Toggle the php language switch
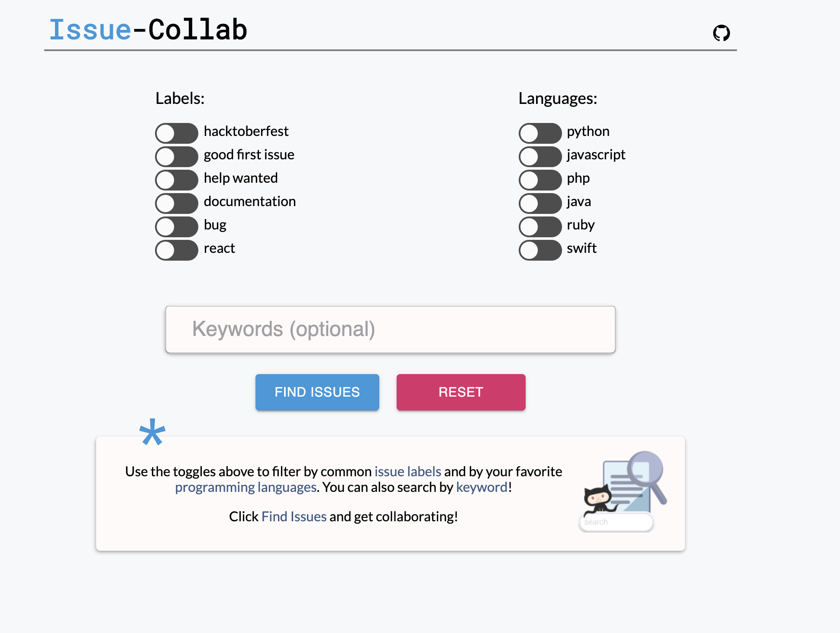Viewport: 840px width, 633px height. pos(540,180)
